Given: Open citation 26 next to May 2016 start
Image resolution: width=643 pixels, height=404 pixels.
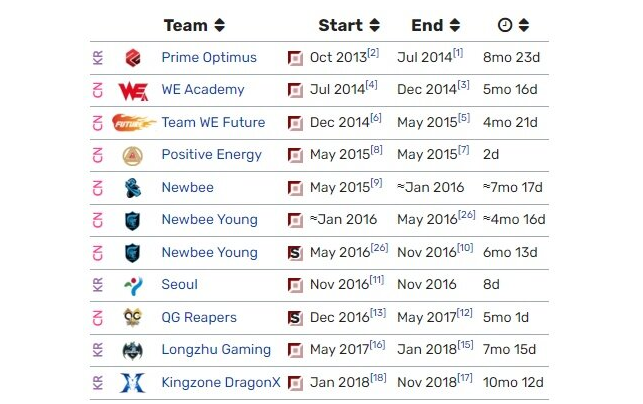Looking at the screenshot, I should pos(379,247).
